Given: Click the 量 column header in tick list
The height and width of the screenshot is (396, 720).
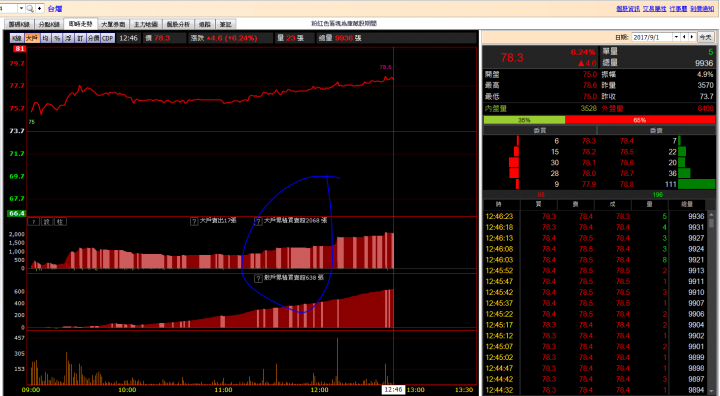Looking at the screenshot, I should coord(650,204).
